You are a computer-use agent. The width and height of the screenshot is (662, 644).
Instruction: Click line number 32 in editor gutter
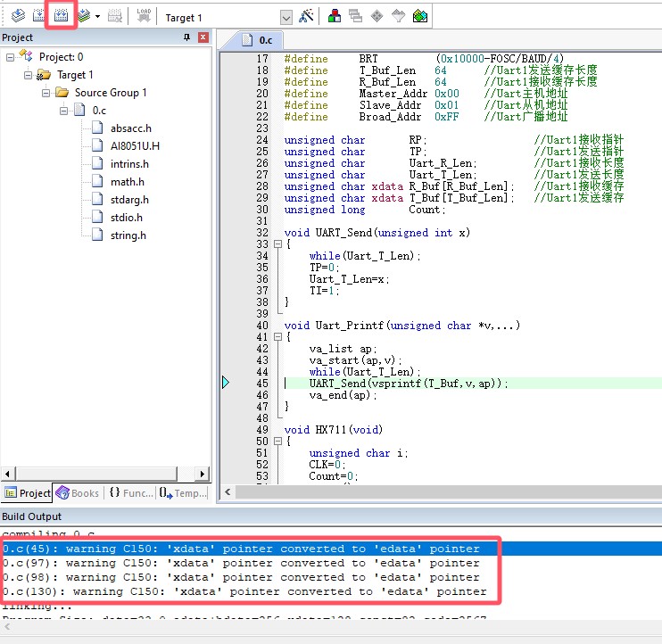coord(262,233)
